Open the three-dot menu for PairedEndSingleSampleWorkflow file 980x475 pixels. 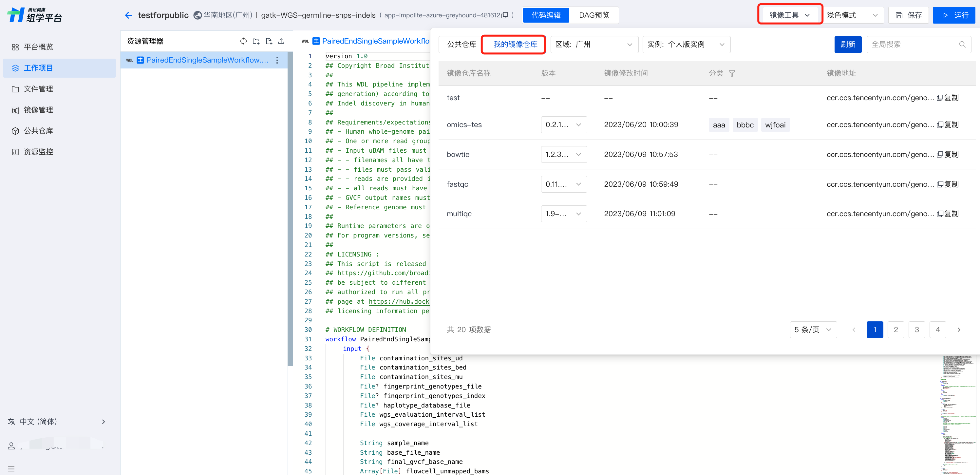[x=277, y=60]
